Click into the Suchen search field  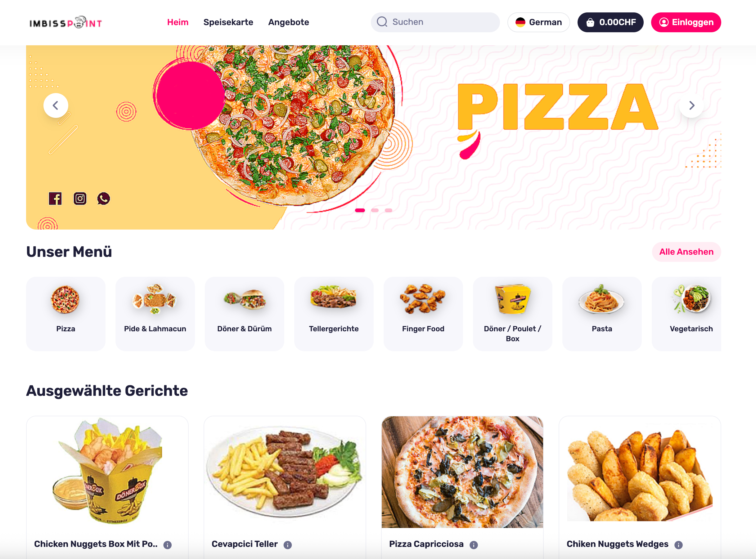(435, 22)
